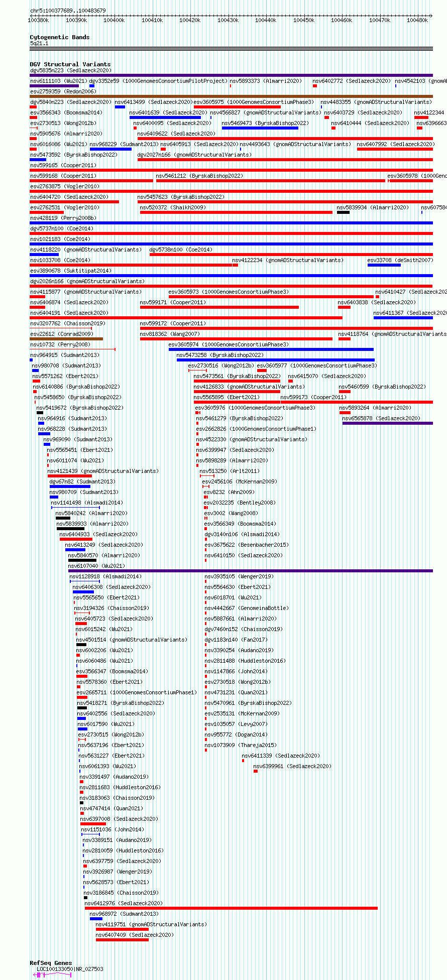Click esv33708 (deSmith2007) label
The width and height of the screenshot is (447, 980).
(400, 260)
